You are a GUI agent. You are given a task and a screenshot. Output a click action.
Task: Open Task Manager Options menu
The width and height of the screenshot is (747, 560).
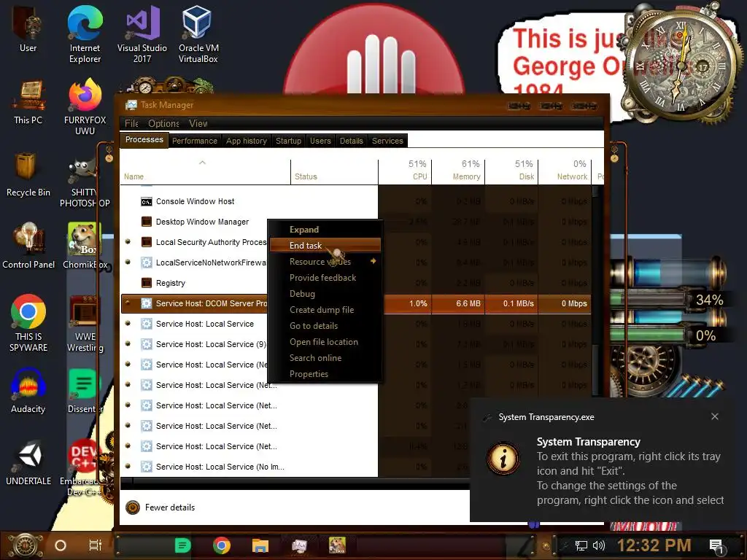coord(163,123)
